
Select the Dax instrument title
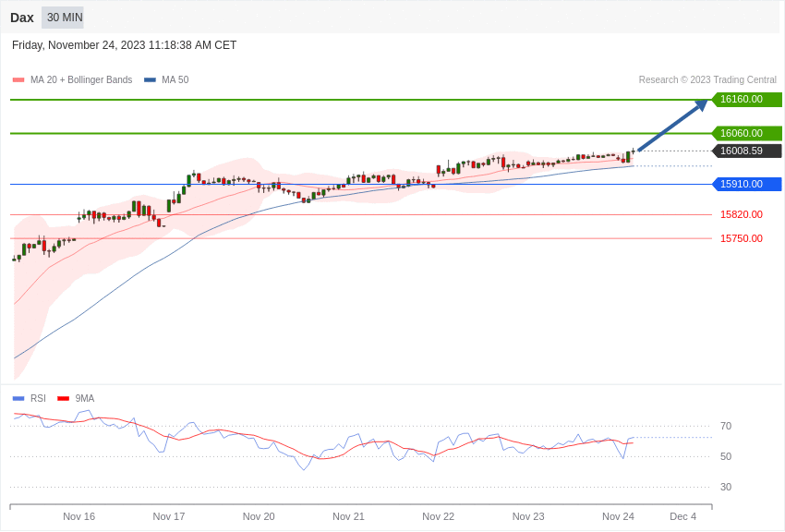pyautogui.click(x=22, y=18)
